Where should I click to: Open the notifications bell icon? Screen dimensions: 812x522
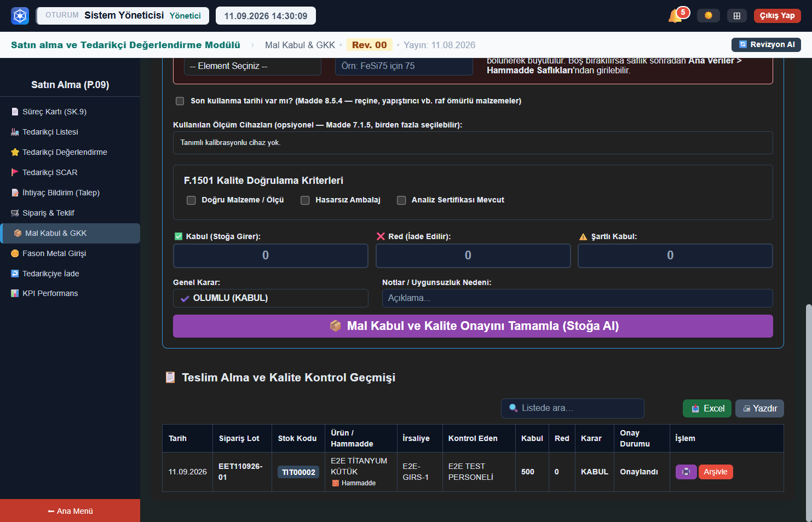(x=675, y=16)
